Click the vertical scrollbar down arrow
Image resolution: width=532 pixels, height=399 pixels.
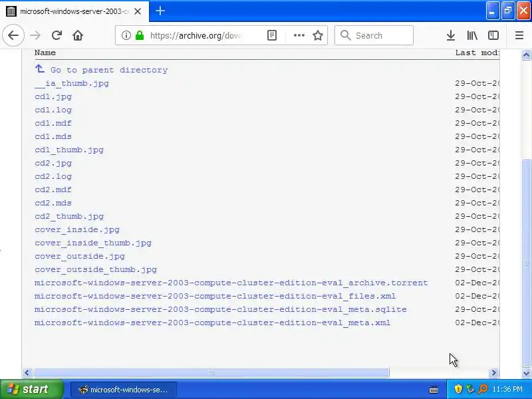coord(526,373)
